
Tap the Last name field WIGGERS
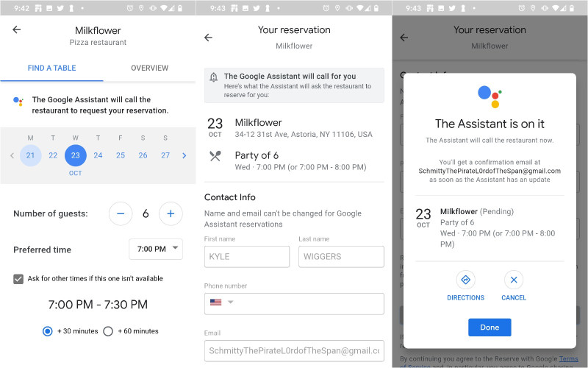click(x=341, y=257)
